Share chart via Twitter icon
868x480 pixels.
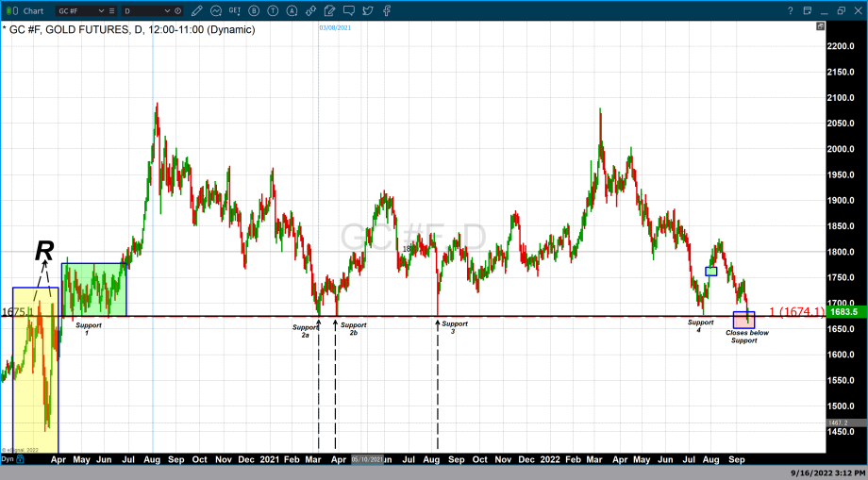368,10
